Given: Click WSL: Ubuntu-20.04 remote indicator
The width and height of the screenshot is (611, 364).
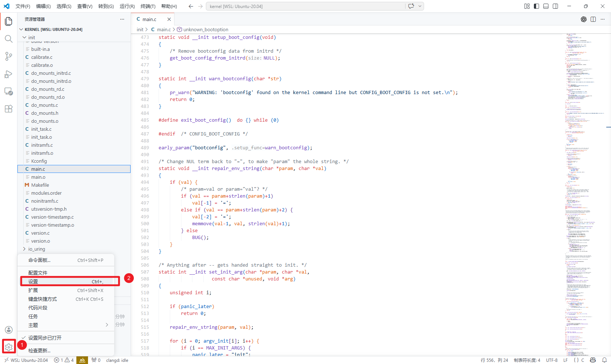Looking at the screenshot, I should 26,360.
